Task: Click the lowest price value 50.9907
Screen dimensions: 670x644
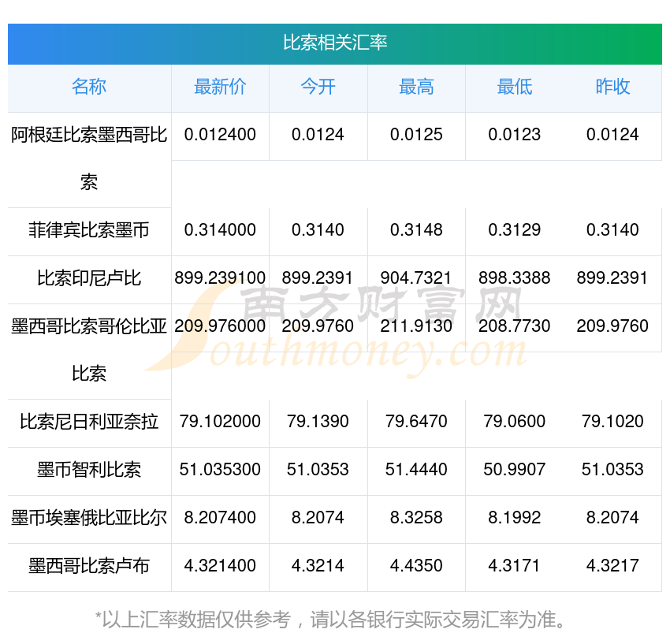Action: [514, 470]
